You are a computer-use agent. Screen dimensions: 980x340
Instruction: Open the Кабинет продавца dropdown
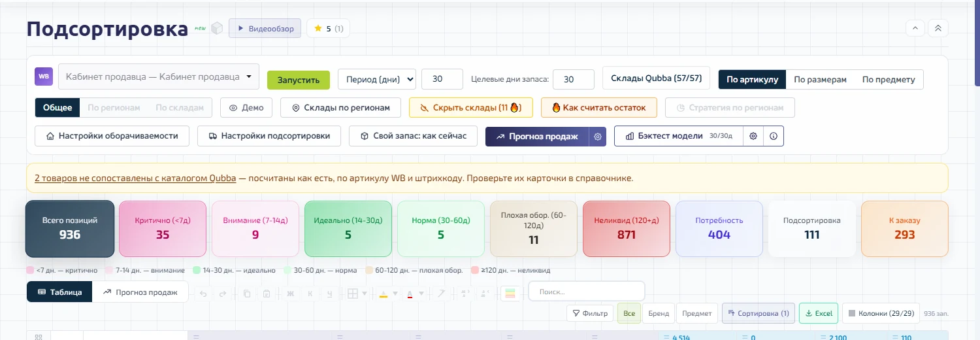coord(159,76)
